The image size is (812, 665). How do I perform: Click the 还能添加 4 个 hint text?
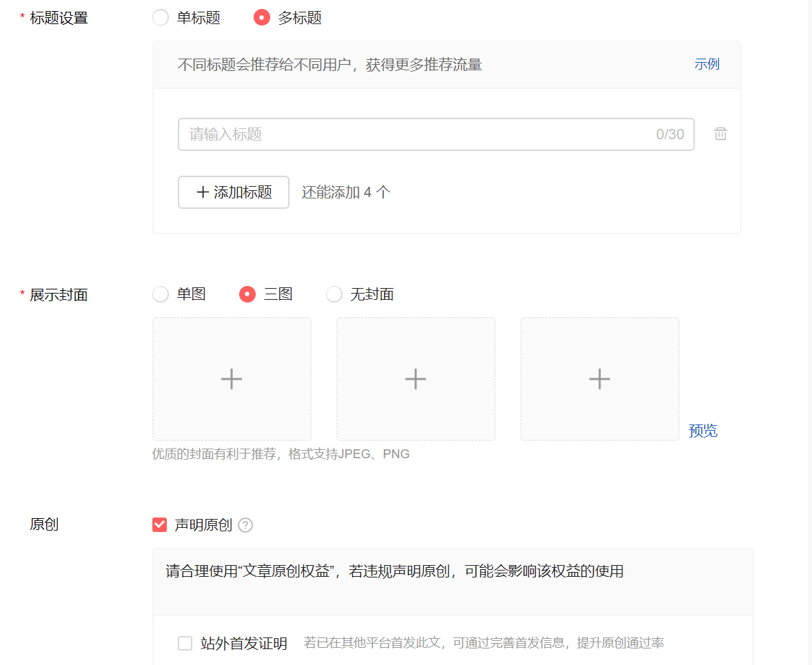pyautogui.click(x=346, y=193)
